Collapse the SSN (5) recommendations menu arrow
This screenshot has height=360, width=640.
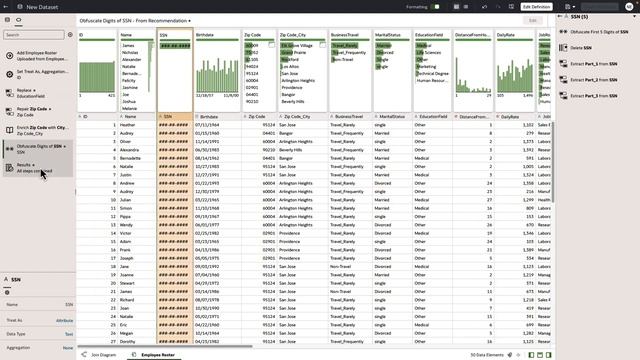click(x=634, y=17)
